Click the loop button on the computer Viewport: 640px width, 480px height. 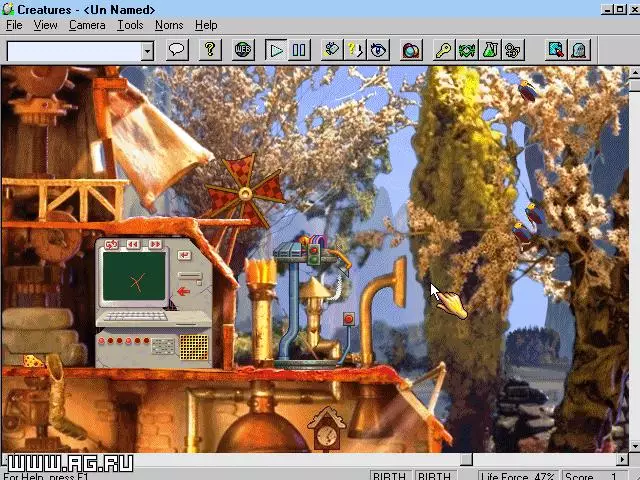pos(111,244)
